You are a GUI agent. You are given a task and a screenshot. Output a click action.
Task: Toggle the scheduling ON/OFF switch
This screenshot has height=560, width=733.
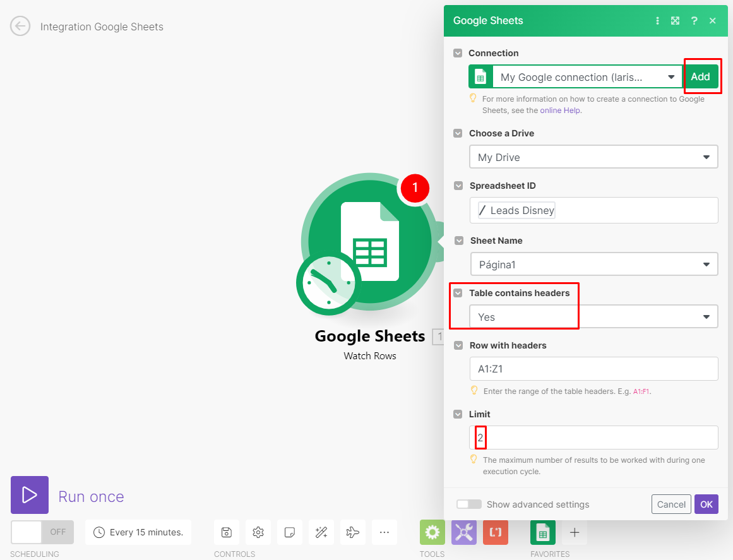coord(42,532)
